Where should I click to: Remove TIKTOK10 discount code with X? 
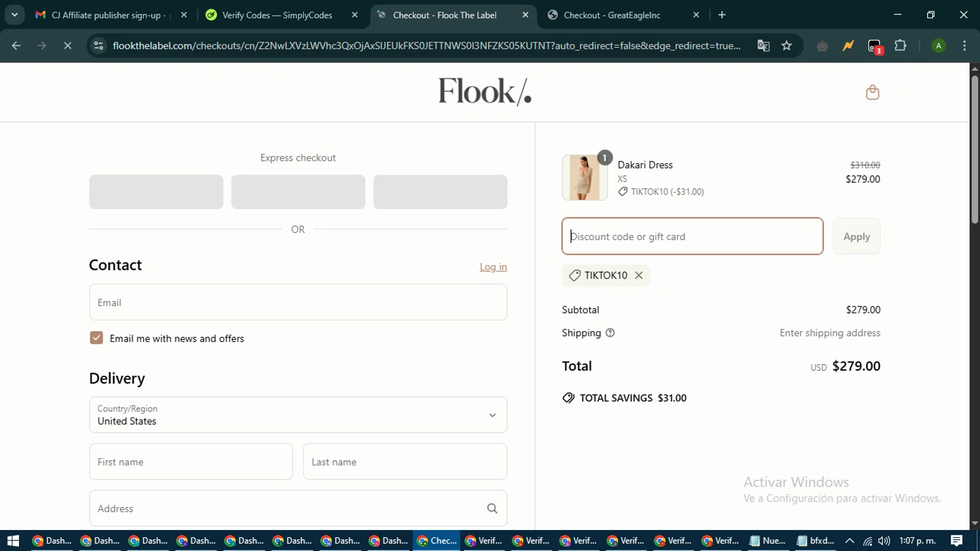click(x=639, y=276)
